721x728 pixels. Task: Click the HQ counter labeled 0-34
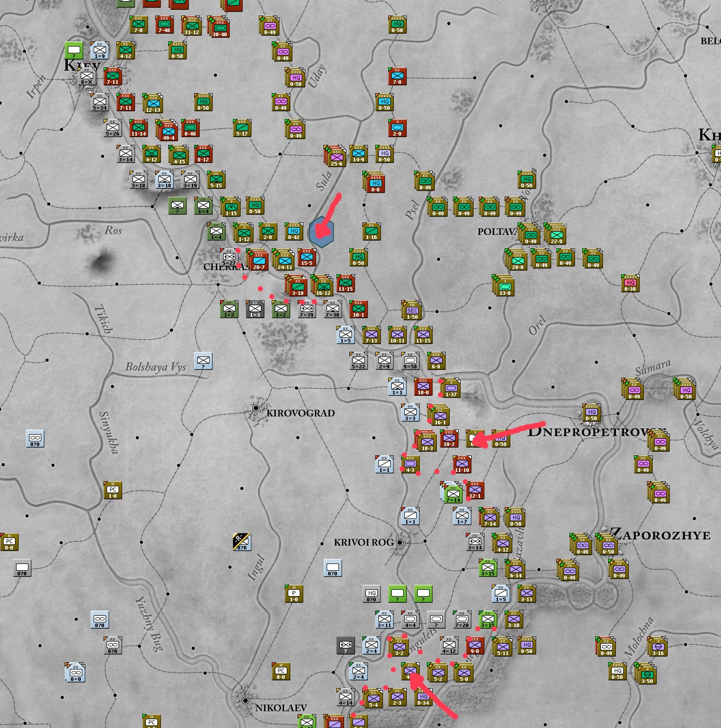(x=423, y=697)
